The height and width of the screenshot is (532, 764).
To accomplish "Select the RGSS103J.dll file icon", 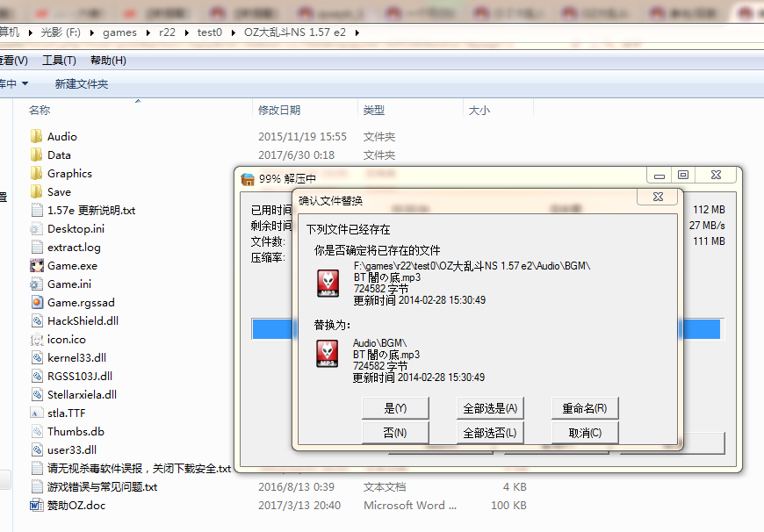I will click(x=37, y=376).
